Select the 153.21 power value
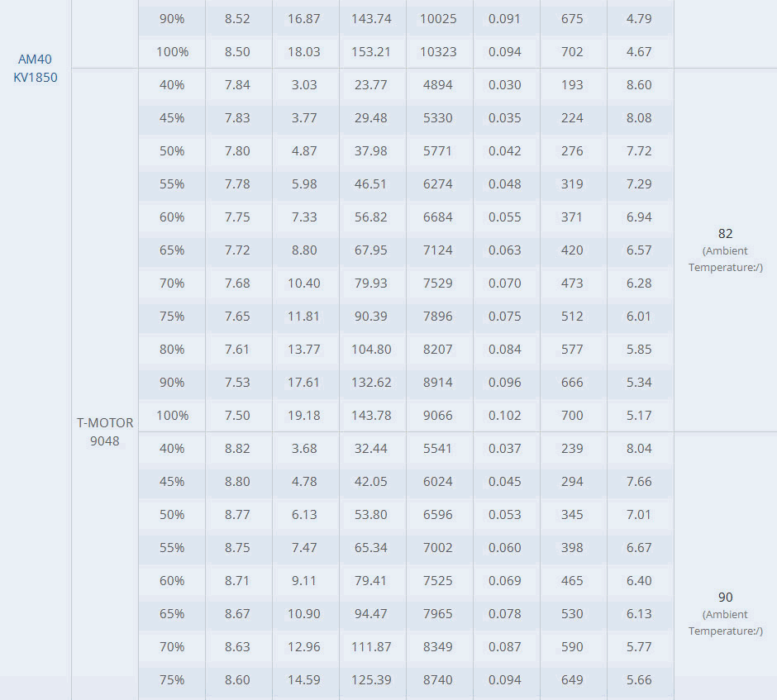The image size is (777, 700). (371, 51)
